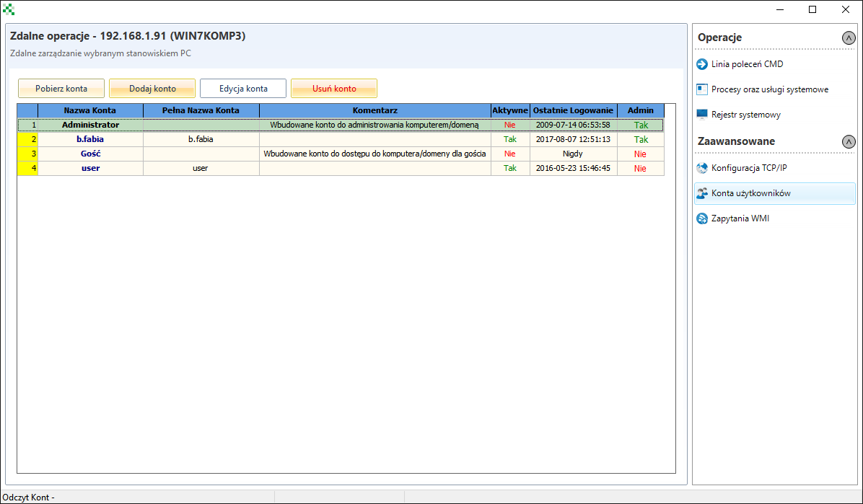Open the Procesy oraz usługi systemowe label
Screen dimensions: 863x504
769,89
